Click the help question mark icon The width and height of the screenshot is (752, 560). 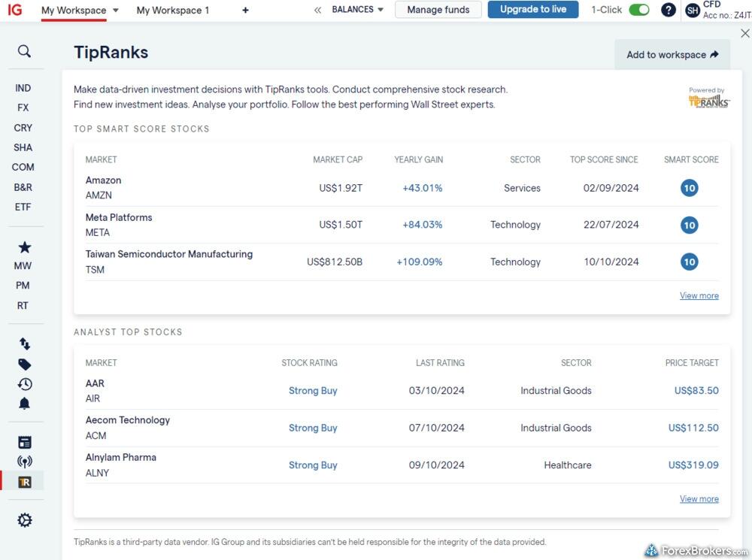(x=668, y=10)
